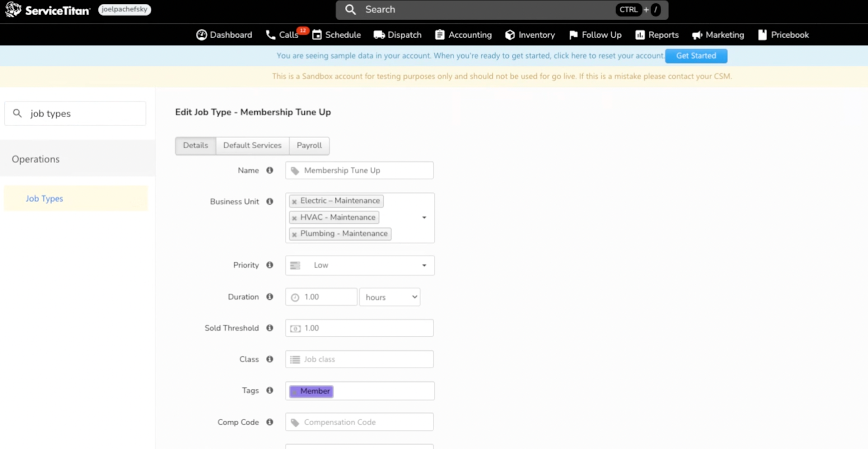Go to the Marketing section

718,35
